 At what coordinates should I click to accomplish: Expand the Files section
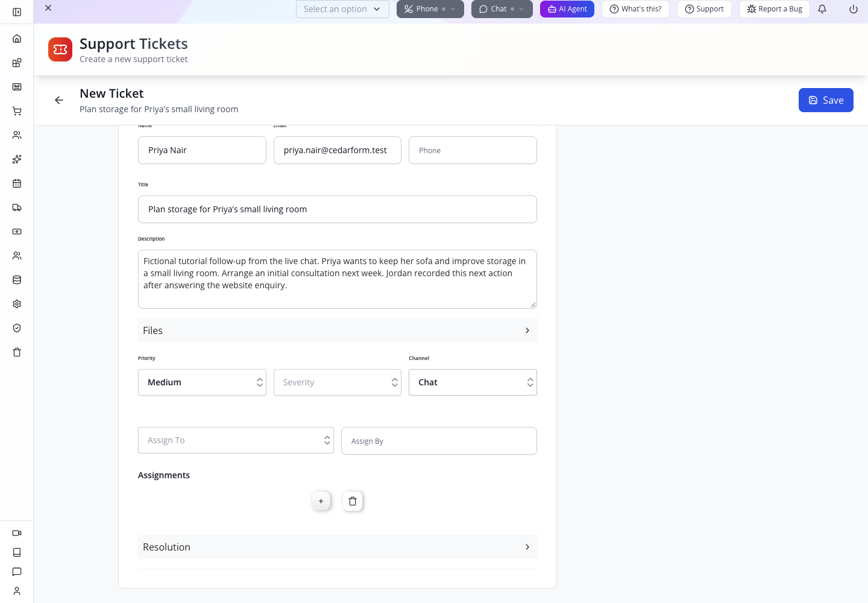[338, 330]
